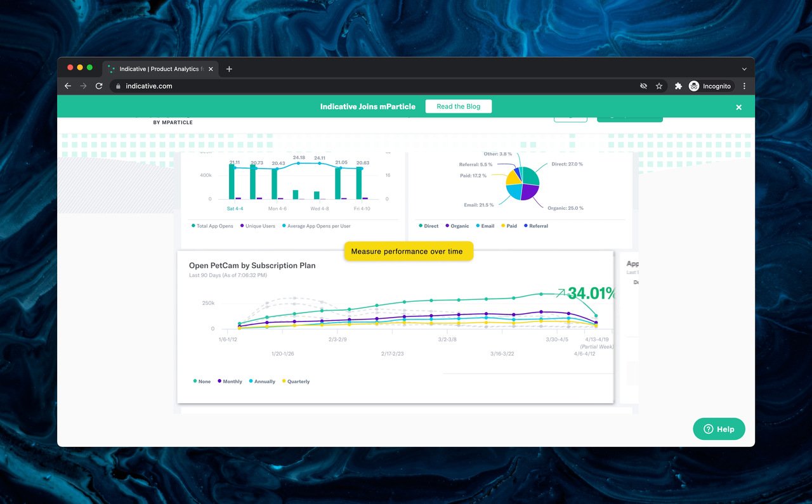
Task: Dismiss the mParticle announcement banner
Action: [x=738, y=107]
